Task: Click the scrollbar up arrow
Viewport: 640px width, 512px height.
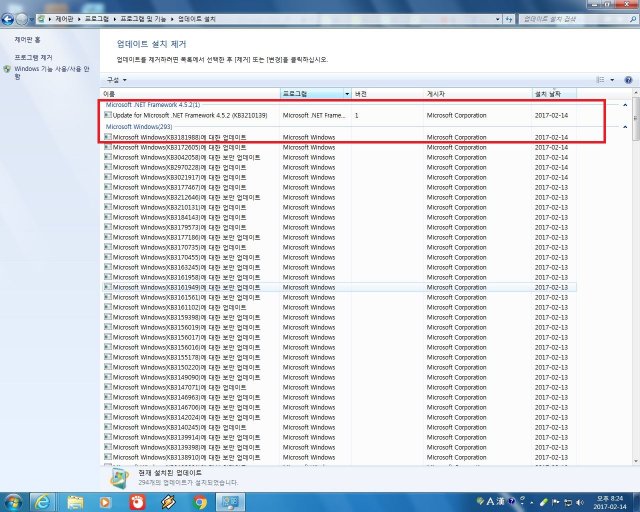Action: point(636,93)
